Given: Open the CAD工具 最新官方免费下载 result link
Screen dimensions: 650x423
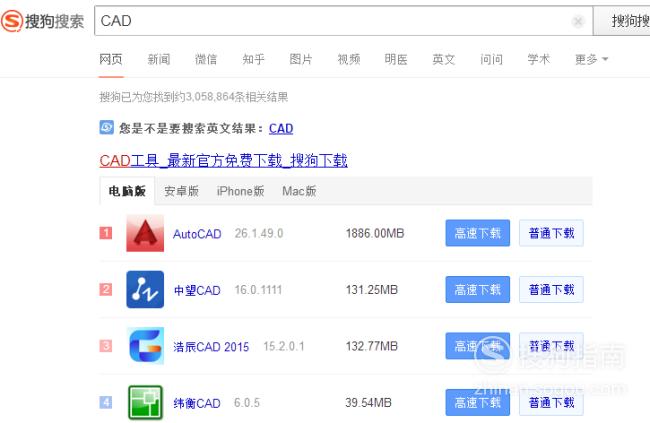Looking at the screenshot, I should pyautogui.click(x=223, y=160).
